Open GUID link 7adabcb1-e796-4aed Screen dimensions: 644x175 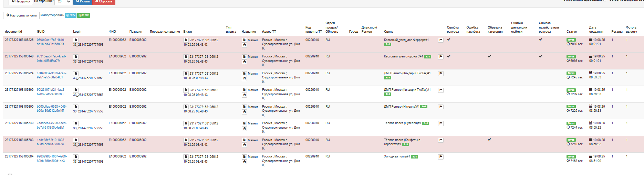pos(52,125)
